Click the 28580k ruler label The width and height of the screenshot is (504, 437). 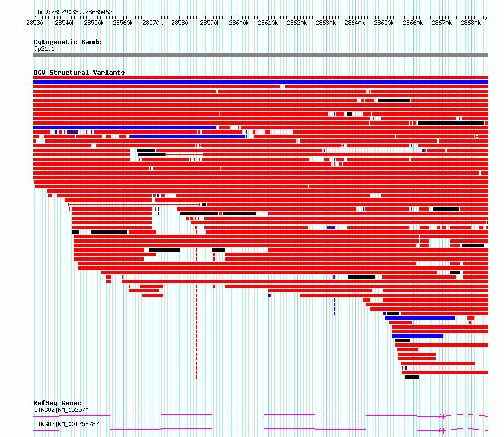(181, 23)
